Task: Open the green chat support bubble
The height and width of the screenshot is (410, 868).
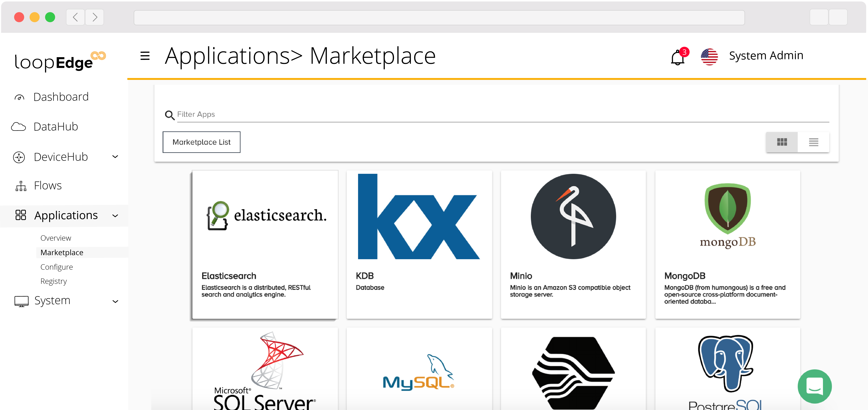Action: pyautogui.click(x=814, y=386)
